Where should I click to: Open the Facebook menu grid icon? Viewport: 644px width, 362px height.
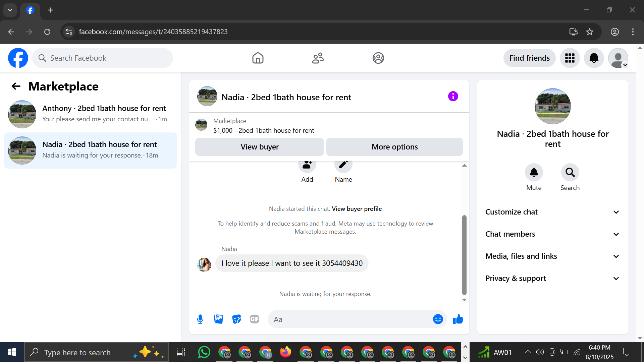coord(570,58)
